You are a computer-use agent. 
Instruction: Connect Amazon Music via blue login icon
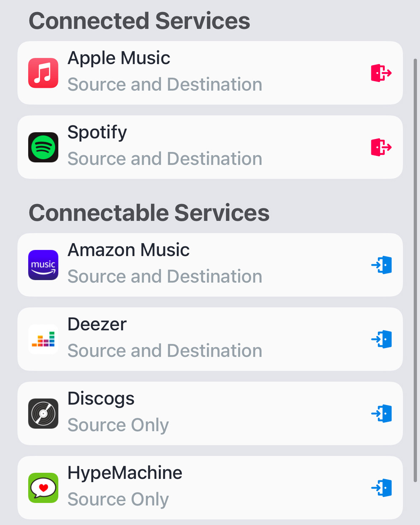381,265
